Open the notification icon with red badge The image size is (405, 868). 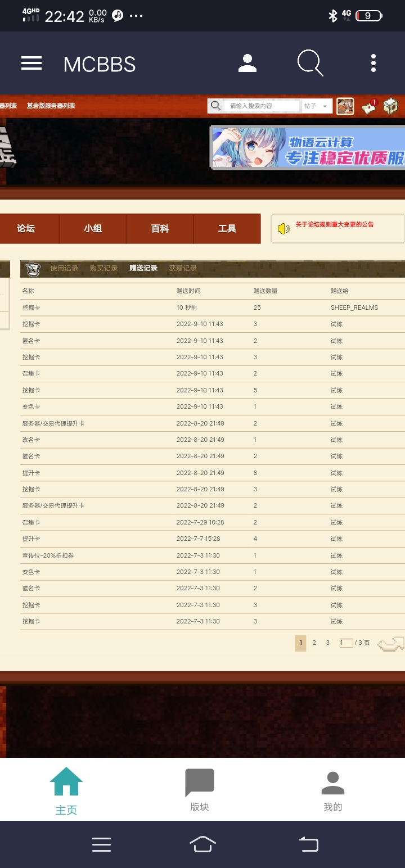(x=369, y=106)
